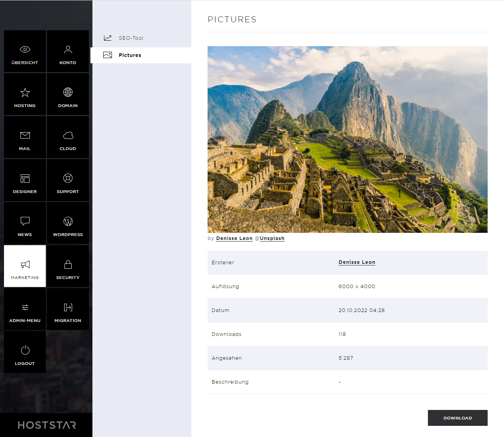Click the views count 5'287

[346, 358]
